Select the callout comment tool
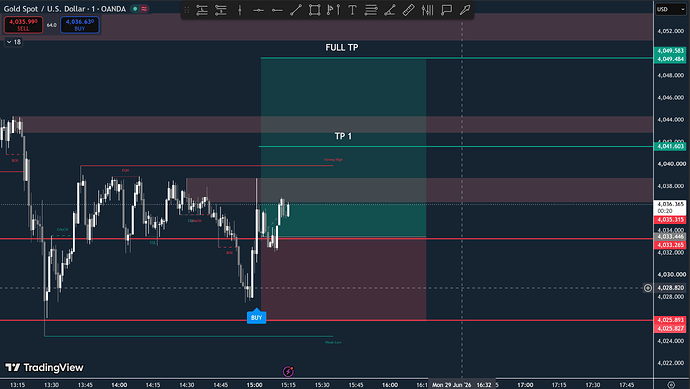The height and width of the screenshot is (389, 690). point(446,10)
